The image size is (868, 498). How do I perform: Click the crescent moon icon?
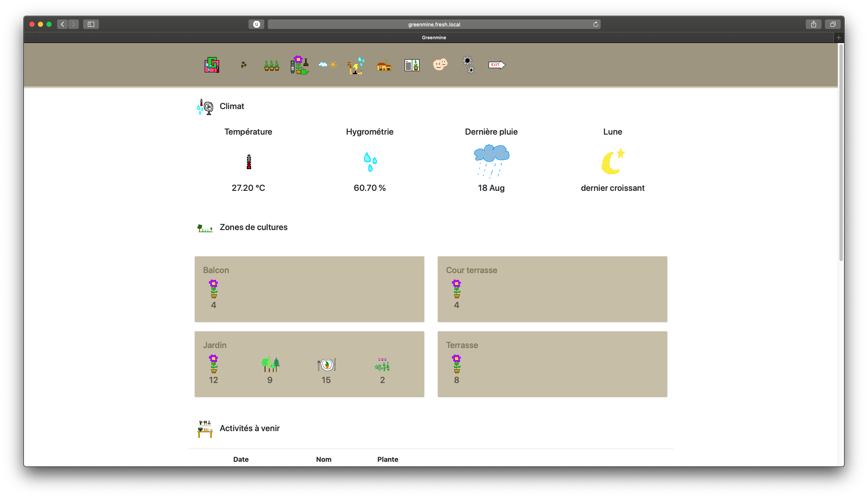point(613,161)
